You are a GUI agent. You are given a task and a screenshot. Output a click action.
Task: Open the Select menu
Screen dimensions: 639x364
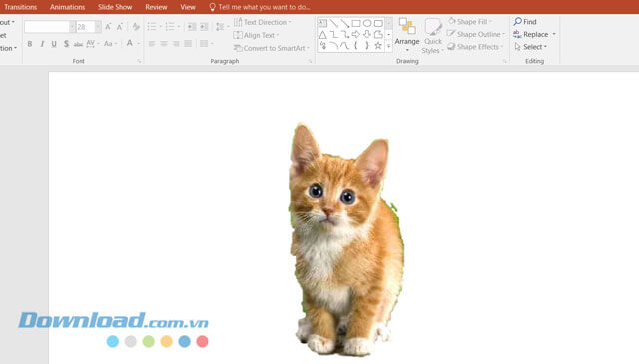coord(530,47)
